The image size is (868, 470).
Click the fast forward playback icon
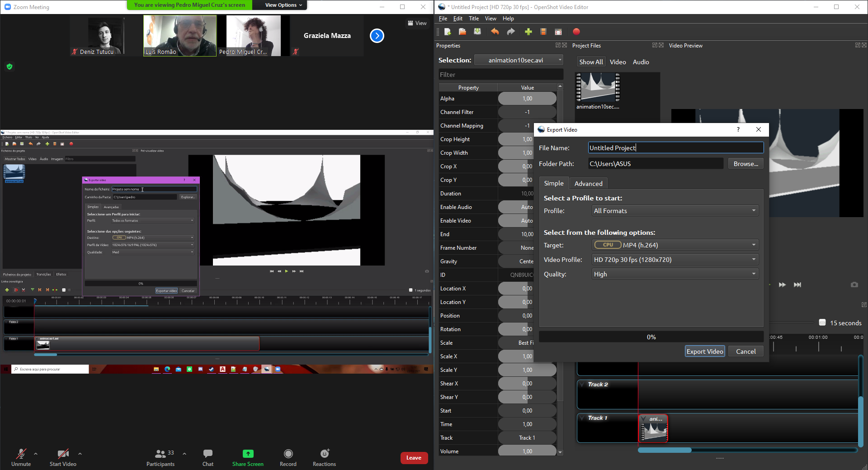click(x=783, y=285)
